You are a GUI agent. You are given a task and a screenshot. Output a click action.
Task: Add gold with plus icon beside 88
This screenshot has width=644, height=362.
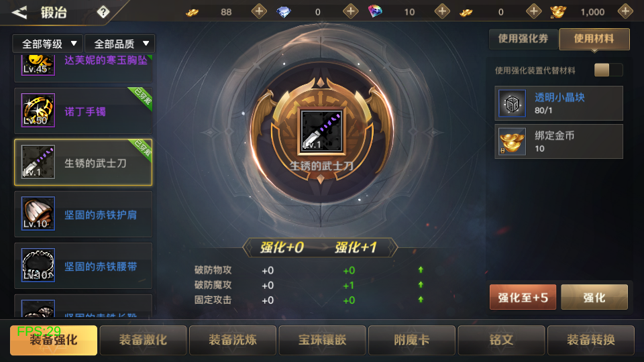(x=259, y=11)
